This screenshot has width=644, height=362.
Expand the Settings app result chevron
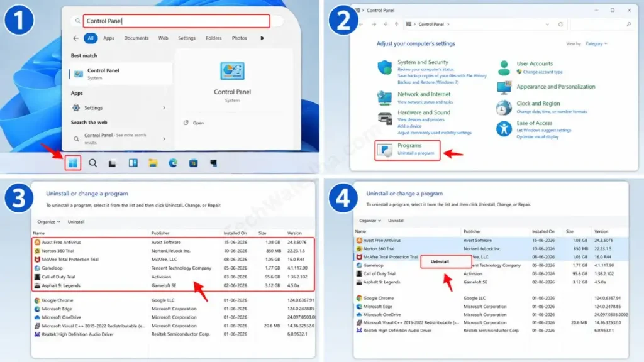click(164, 108)
